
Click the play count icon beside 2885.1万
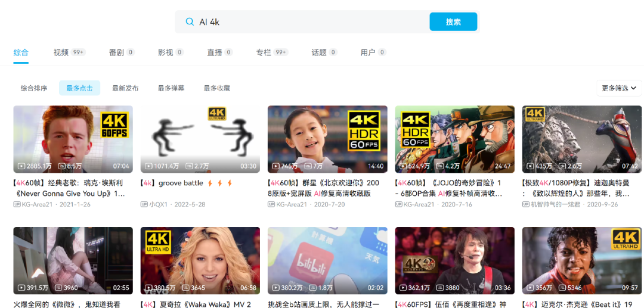click(x=21, y=166)
